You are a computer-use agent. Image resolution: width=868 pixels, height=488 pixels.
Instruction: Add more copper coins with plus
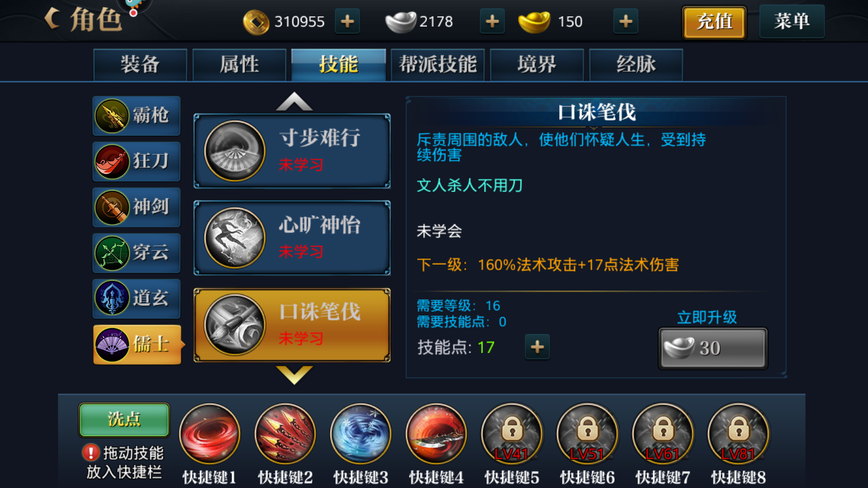click(347, 22)
